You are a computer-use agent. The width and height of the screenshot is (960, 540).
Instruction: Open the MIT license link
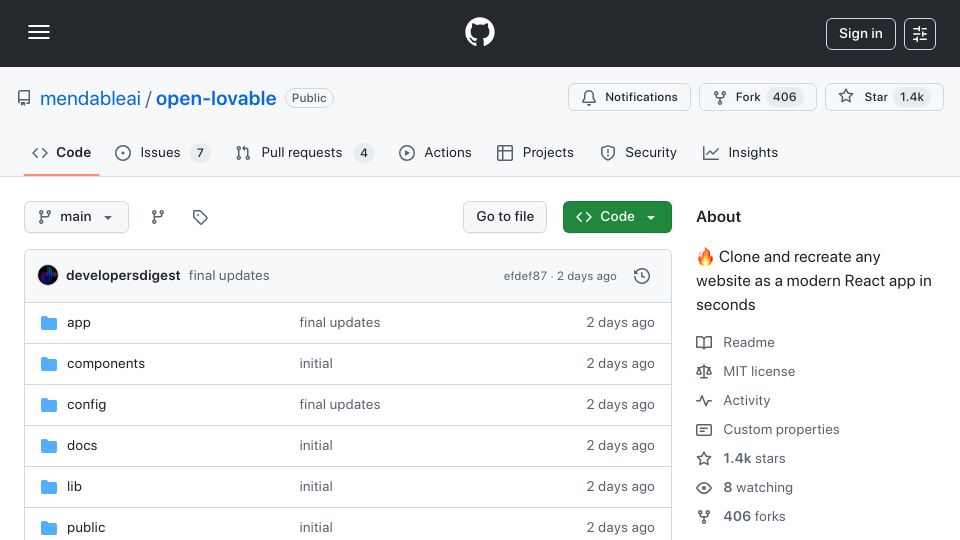(759, 372)
